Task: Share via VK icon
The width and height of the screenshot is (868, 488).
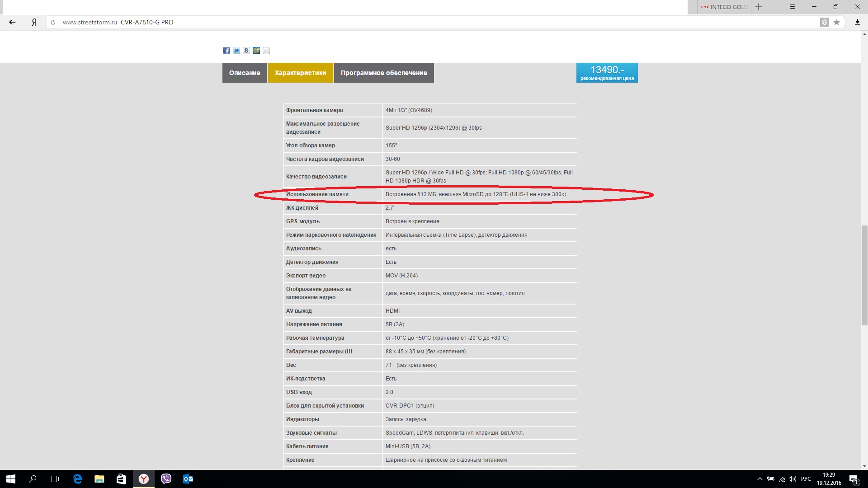Action: pyautogui.click(x=246, y=51)
